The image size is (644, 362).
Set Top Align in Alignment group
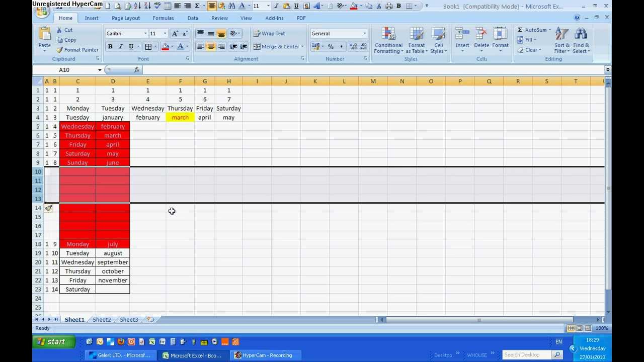200,34
